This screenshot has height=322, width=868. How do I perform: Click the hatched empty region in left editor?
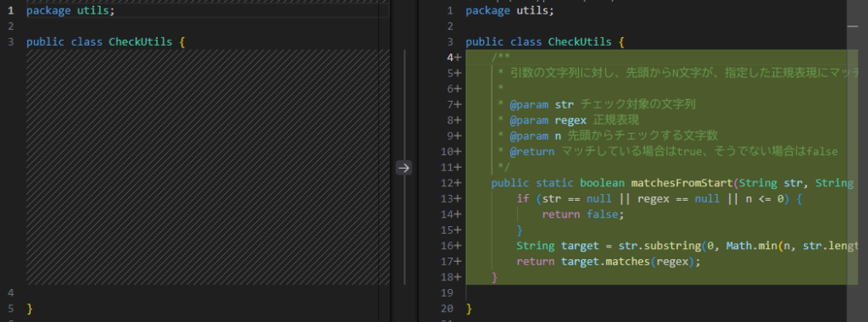pyautogui.click(x=208, y=167)
